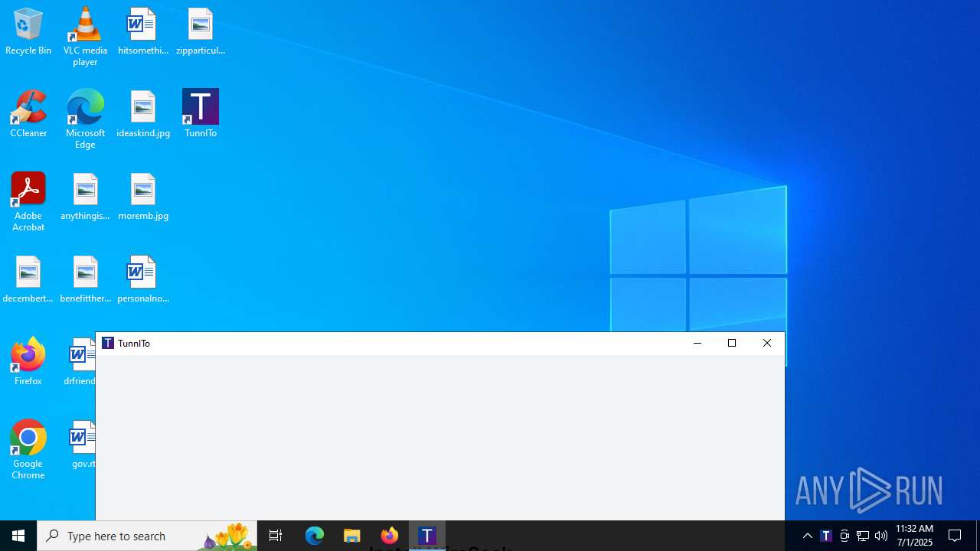Open File Explorer from the taskbar
980x551 pixels.
352,536
